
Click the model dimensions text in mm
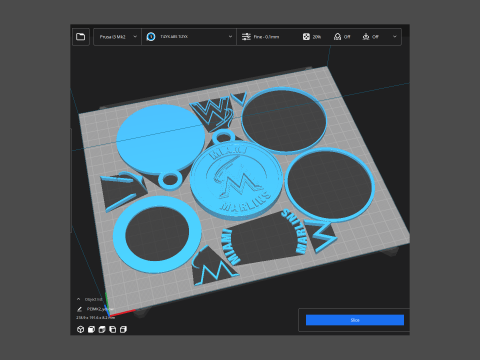tap(95, 318)
